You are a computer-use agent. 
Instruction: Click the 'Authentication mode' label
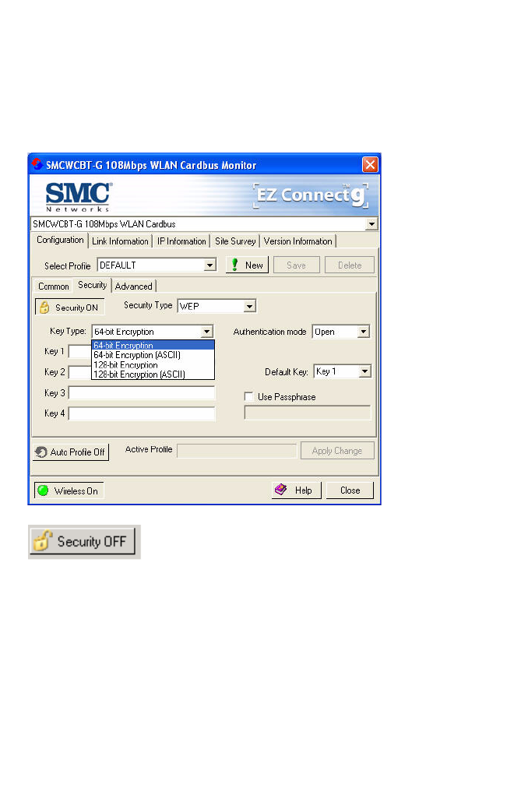269,332
